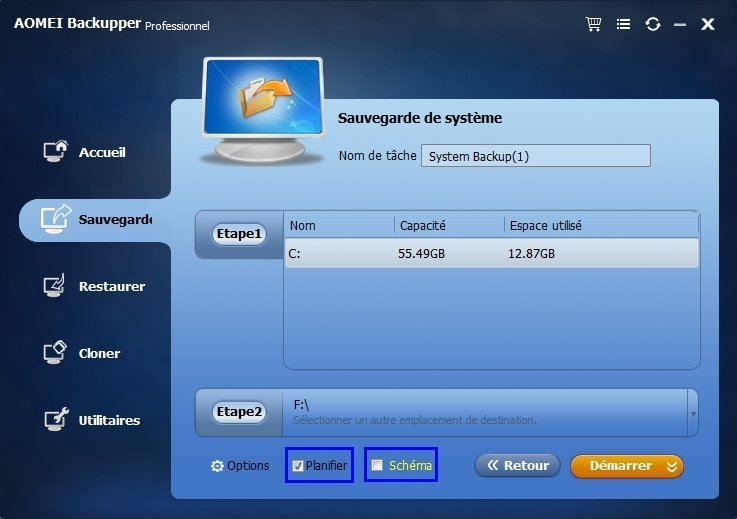737x519 pixels.
Task: Click 'Sélectionner un autre emplacement de destination' text
Action: click(x=415, y=420)
